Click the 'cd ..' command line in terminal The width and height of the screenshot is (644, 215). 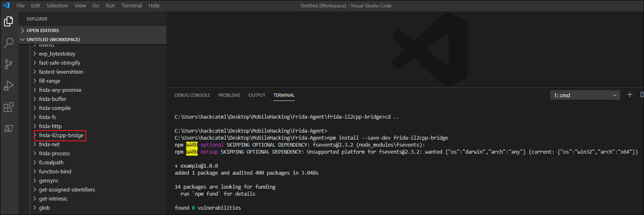287,117
